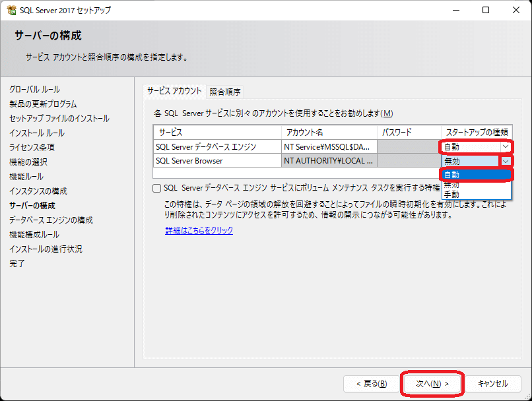Expand SQL Server Browser startup type dropdown arrow
Screen dimensions: 532x401
505,161
